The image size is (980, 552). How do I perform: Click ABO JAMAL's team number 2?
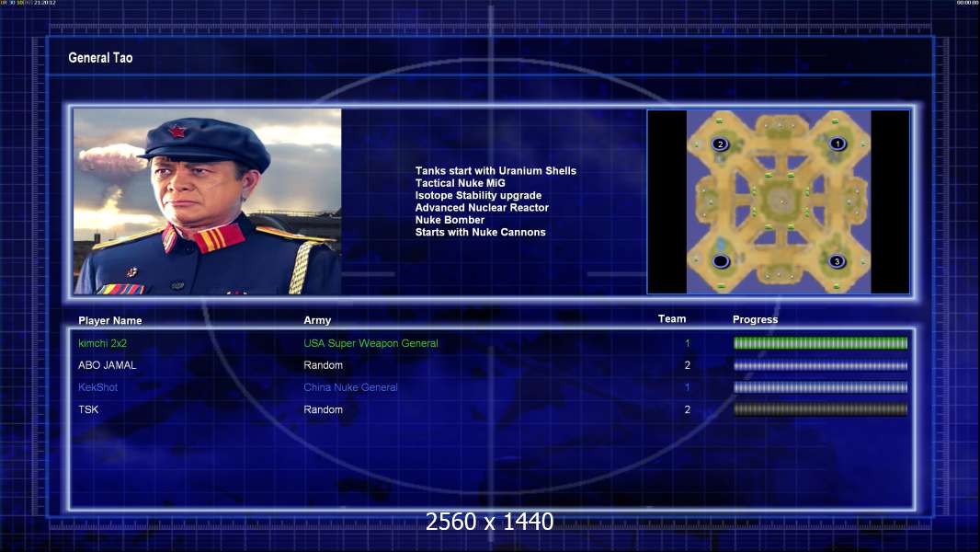click(x=687, y=365)
